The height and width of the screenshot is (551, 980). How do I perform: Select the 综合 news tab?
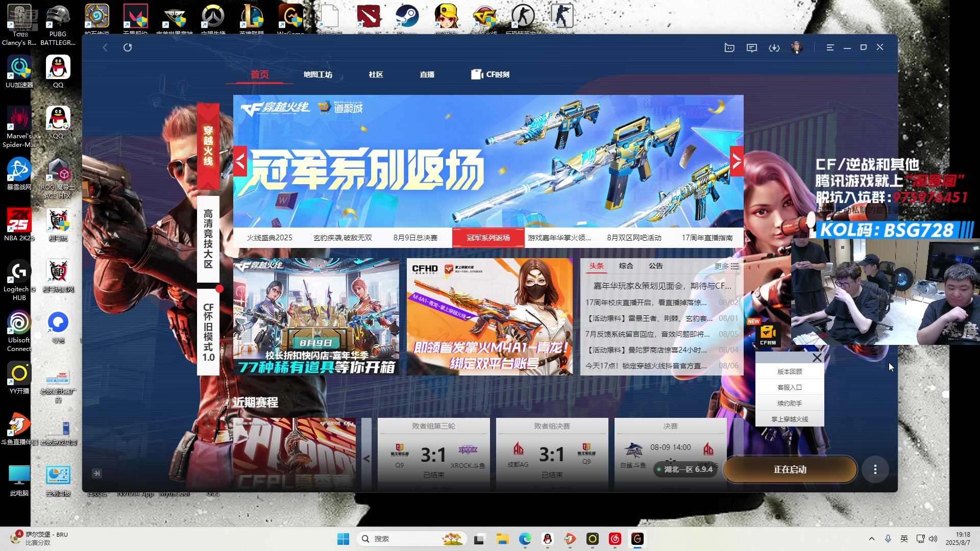click(626, 266)
